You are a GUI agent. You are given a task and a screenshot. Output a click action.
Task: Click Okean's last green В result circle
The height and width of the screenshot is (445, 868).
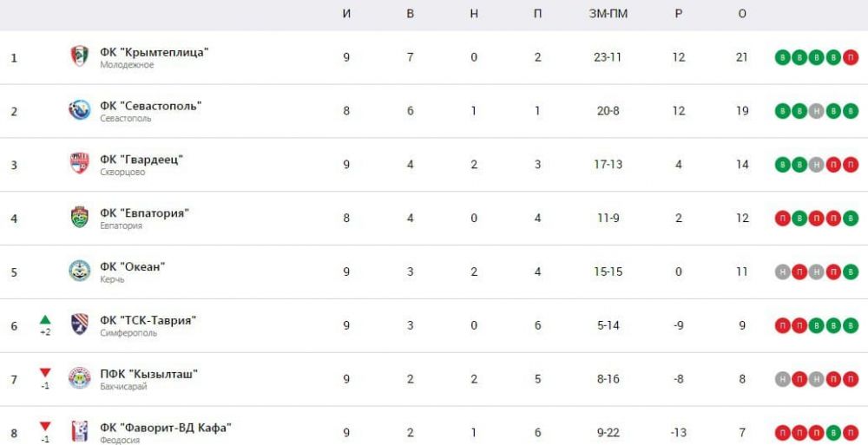pos(851,272)
